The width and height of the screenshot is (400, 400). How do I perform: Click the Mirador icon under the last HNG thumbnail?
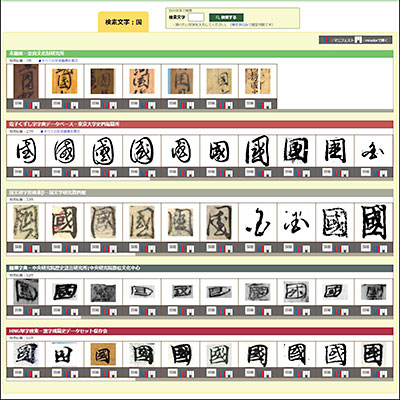click(384, 374)
